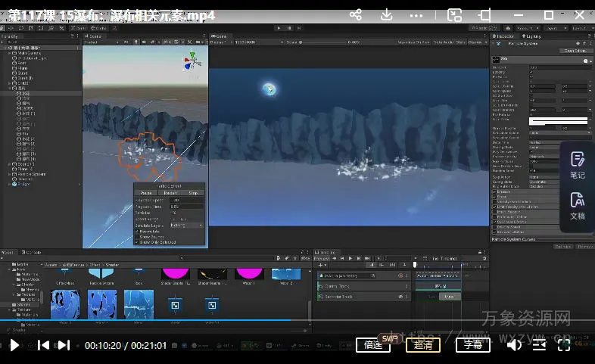This screenshot has height=364, width=595.
Task: Open the 文稿 transcript side panel
Action: [x=578, y=206]
